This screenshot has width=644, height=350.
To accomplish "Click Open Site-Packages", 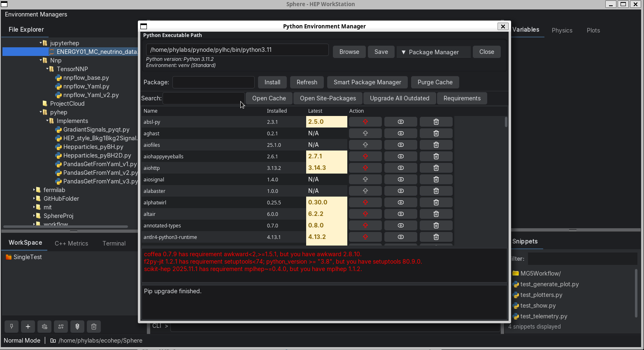I will pos(328,98).
